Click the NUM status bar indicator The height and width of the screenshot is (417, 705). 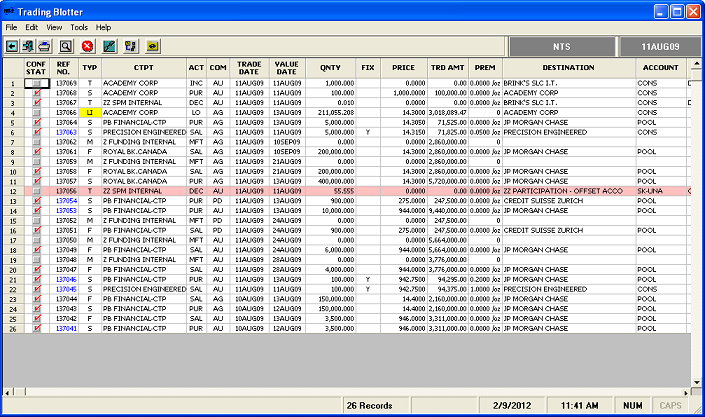pyautogui.click(x=633, y=405)
